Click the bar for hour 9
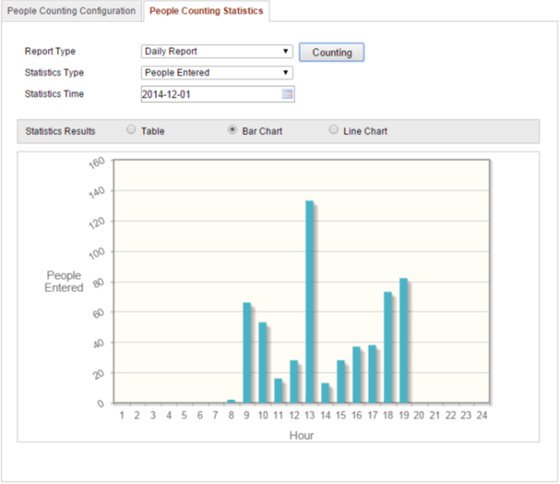560x484 pixels. [x=247, y=353]
